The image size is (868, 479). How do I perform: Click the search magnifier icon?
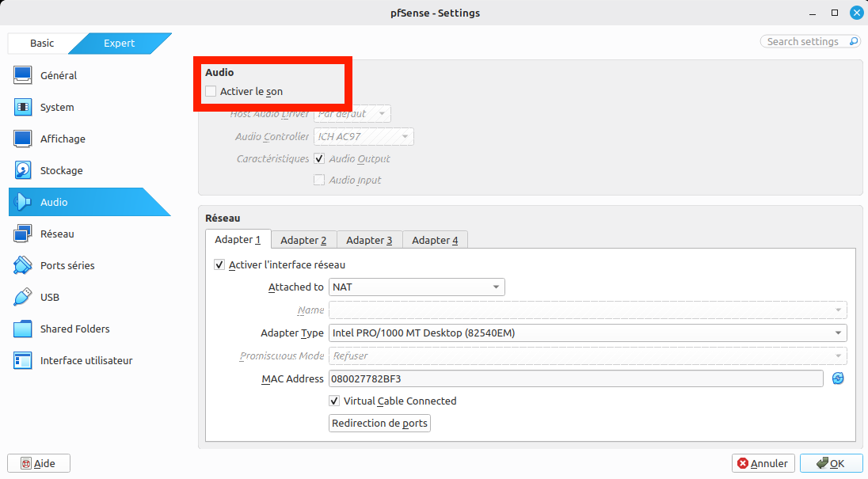tap(854, 41)
